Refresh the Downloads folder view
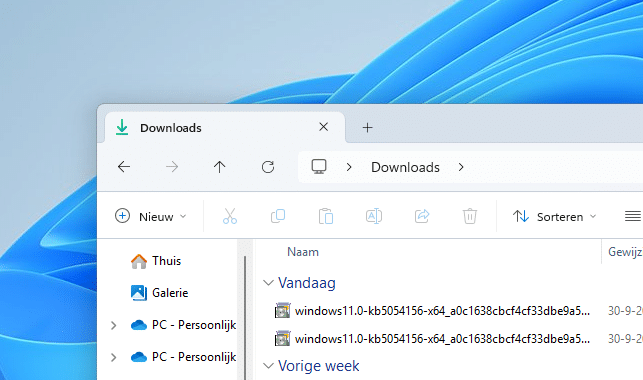 pos(268,167)
